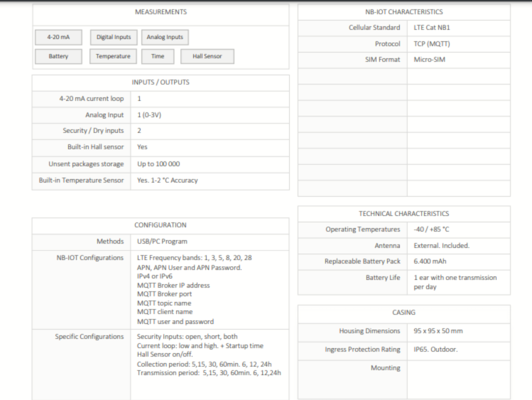The height and width of the screenshot is (400, 532).
Task: Click the 'Mounting' row label
Action: [x=386, y=368]
